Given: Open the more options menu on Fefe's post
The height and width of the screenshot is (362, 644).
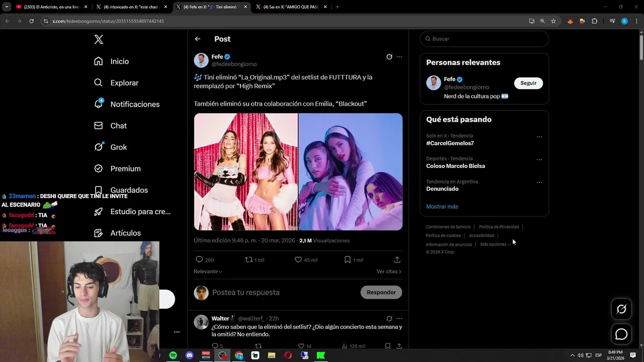Looking at the screenshot, I should pos(399,57).
